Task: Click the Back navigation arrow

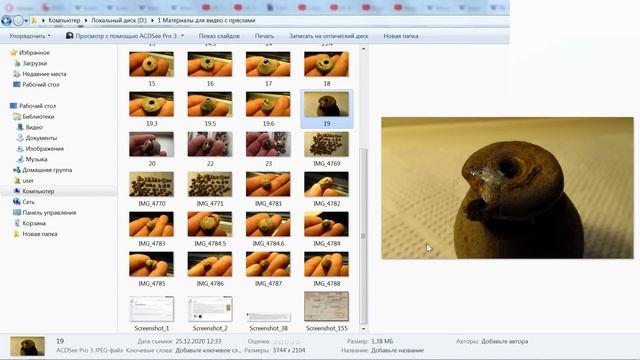Action: [x=6, y=20]
